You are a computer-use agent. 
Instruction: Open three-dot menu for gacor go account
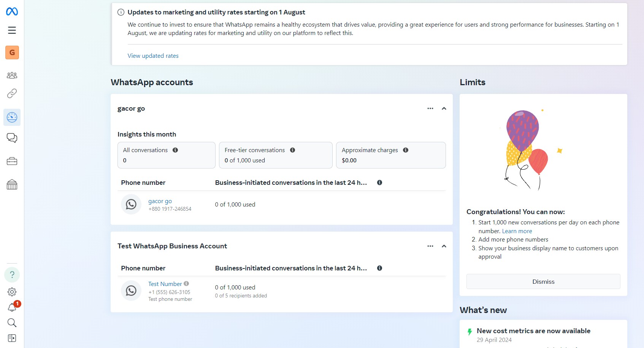tap(430, 108)
